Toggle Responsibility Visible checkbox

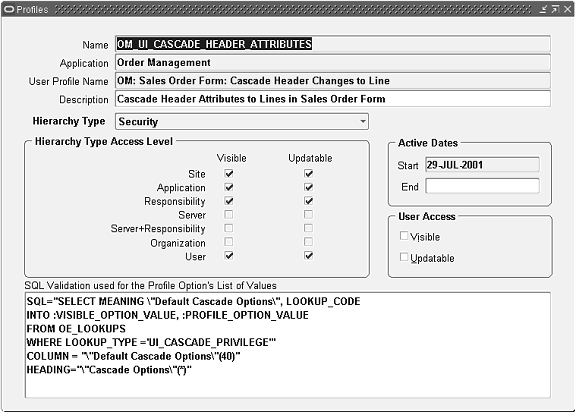229,201
